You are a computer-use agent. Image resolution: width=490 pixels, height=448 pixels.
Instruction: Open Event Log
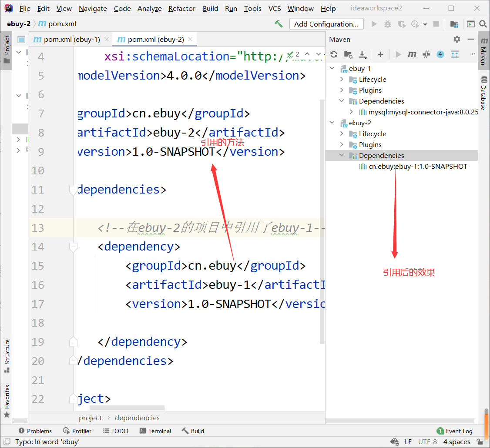[455, 431]
